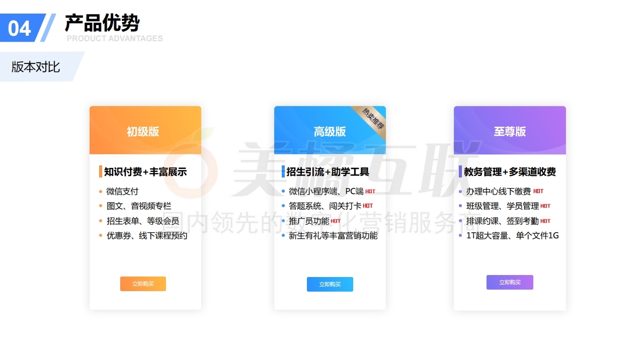
Task: Click HOT badge next to 学员管理
Action: tap(545, 206)
